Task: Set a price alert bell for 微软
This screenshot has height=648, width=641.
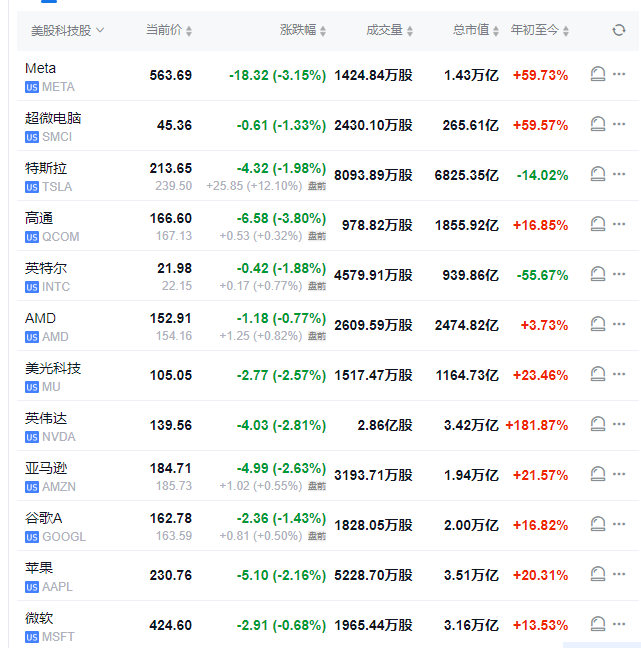Action: pos(598,624)
